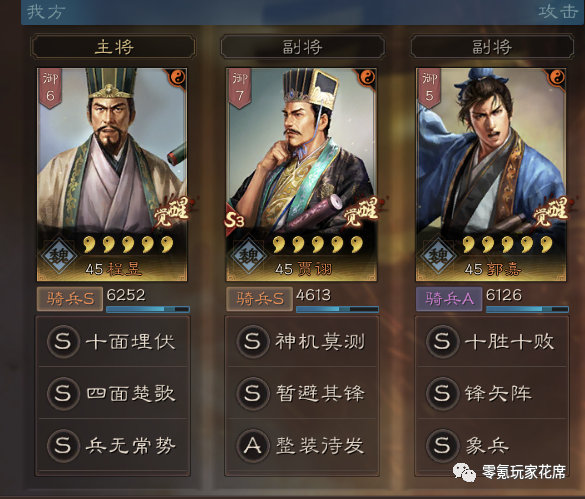
Task: Select the 骑兵A troop tag under 郭嘉
Action: [x=449, y=299]
